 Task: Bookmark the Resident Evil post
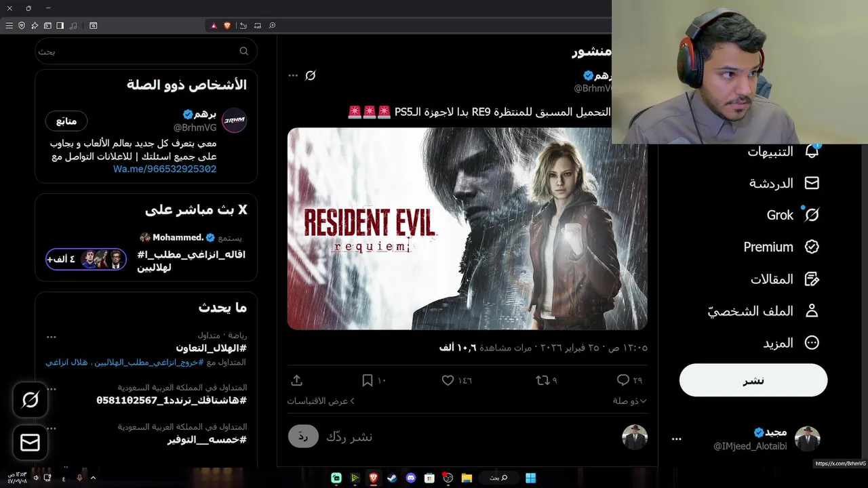pos(367,380)
